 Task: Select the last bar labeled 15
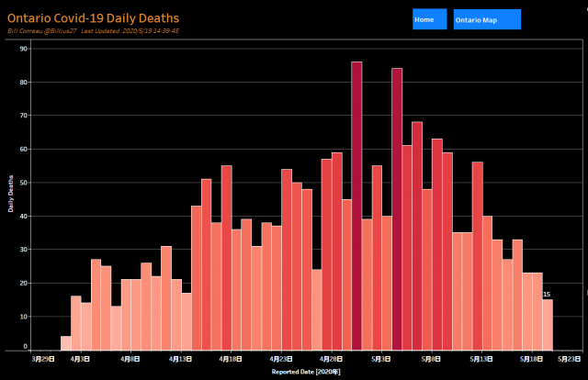click(548, 325)
